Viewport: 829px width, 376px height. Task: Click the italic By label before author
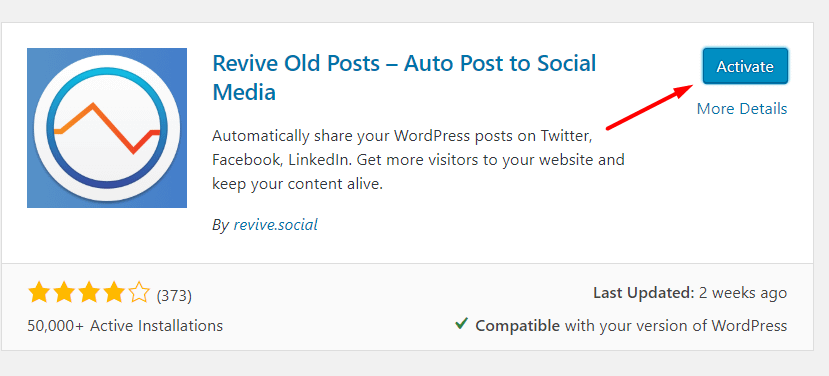pos(220,225)
